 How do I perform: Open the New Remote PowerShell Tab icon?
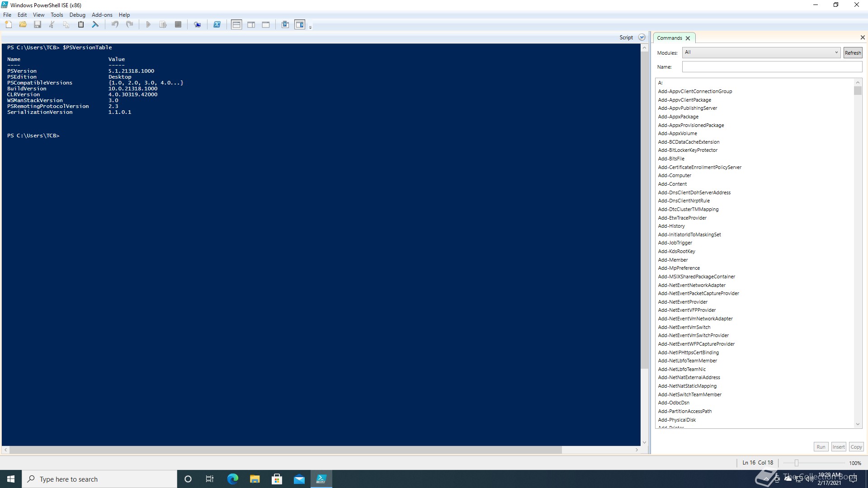(x=197, y=25)
